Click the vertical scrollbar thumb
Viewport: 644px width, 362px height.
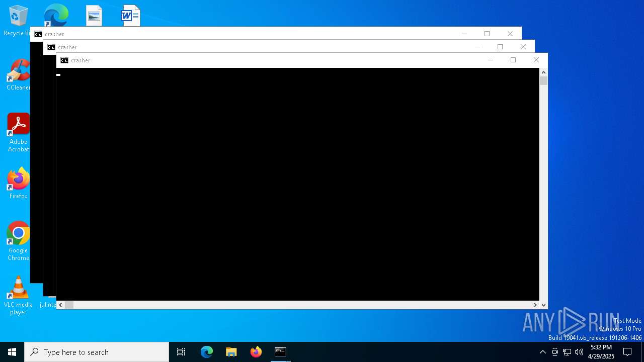pos(543,81)
